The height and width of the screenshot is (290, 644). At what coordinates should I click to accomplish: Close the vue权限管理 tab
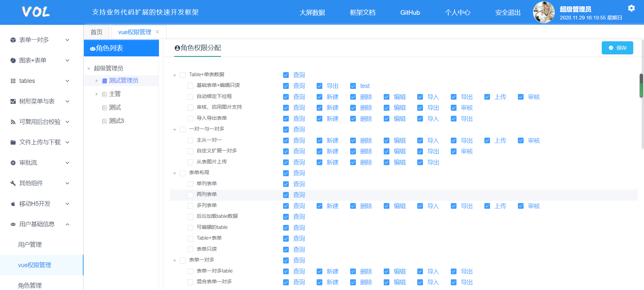click(158, 32)
